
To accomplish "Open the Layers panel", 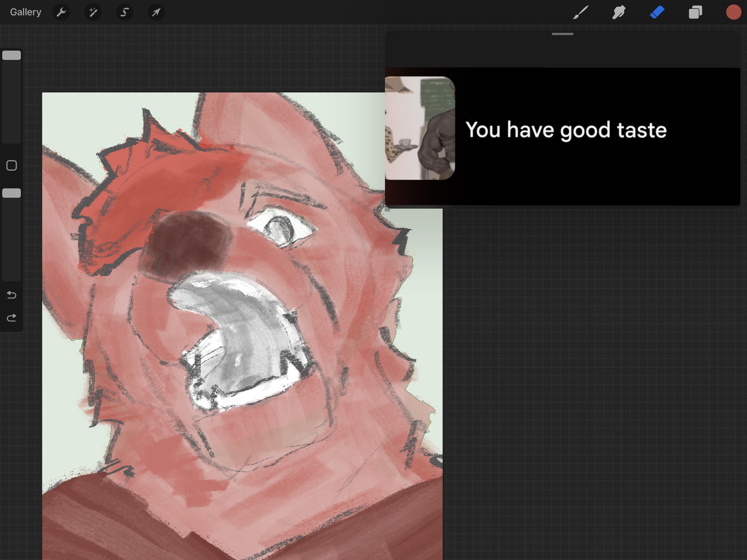I will coord(695,12).
